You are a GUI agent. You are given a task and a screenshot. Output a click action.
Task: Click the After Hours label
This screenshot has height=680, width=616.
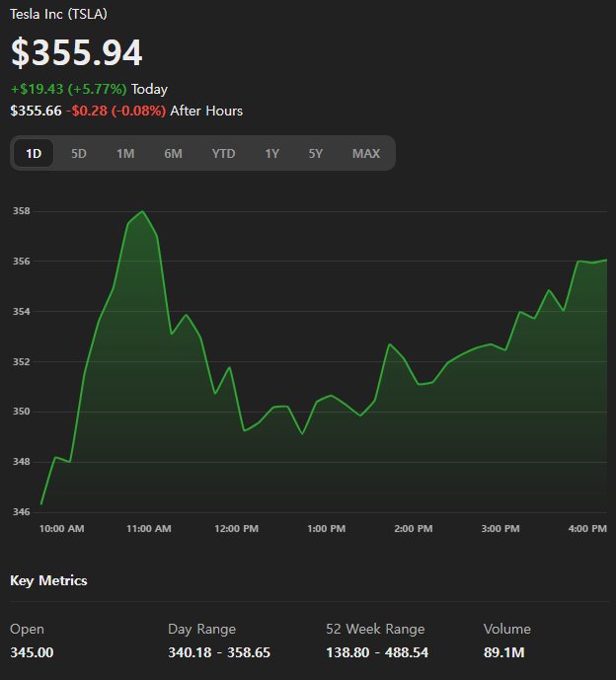(206, 111)
